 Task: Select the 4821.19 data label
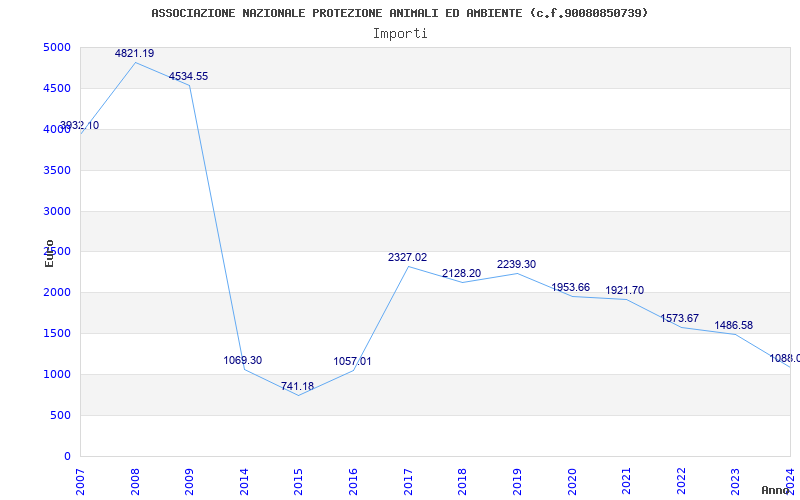click(134, 54)
